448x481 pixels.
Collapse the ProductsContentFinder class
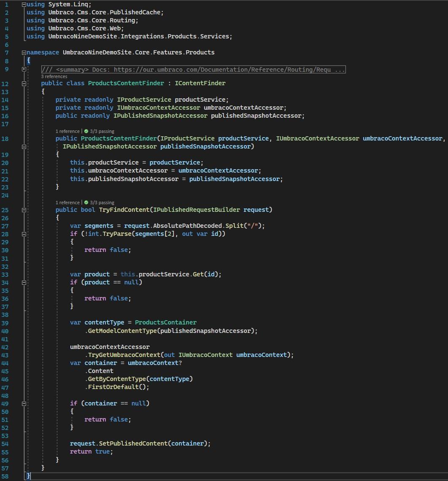(x=24, y=84)
